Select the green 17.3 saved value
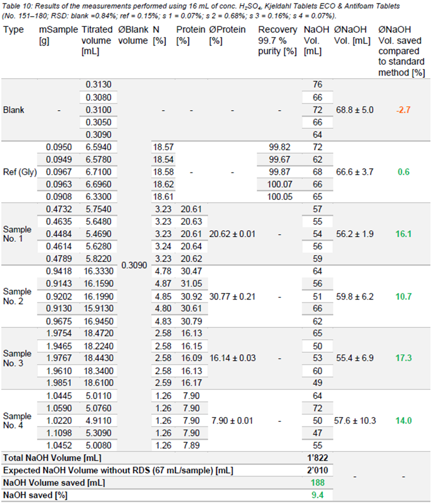 (403, 358)
